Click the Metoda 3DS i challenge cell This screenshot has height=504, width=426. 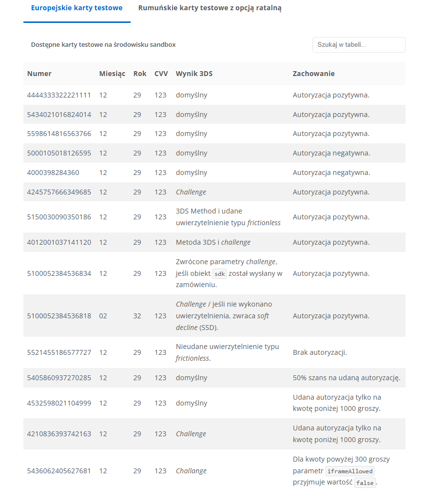pos(213,242)
